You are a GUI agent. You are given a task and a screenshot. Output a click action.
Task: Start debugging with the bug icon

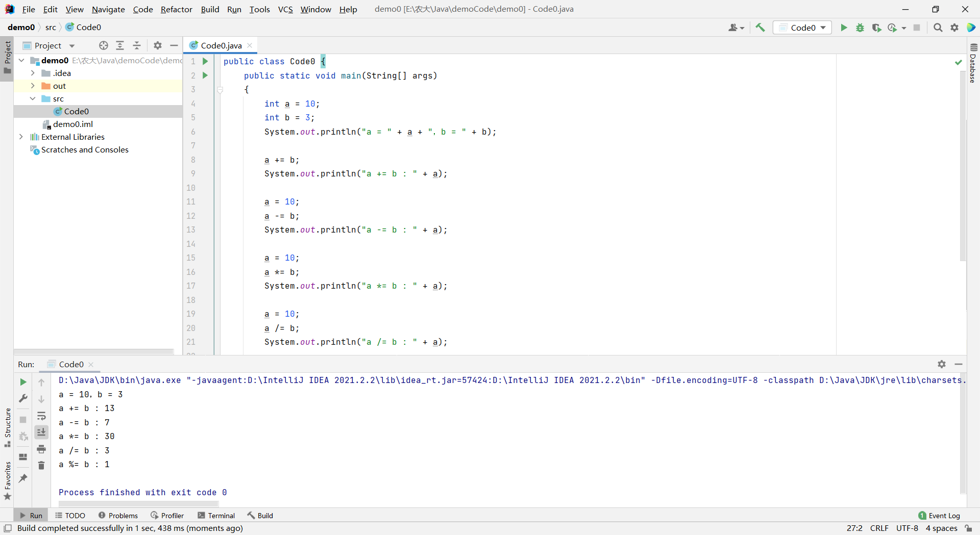(860, 28)
